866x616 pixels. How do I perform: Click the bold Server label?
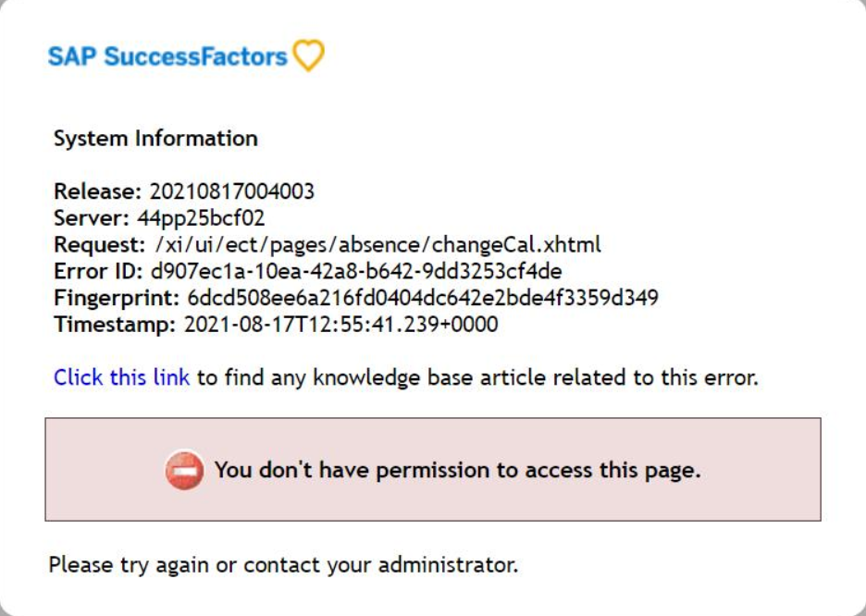pos(92,218)
